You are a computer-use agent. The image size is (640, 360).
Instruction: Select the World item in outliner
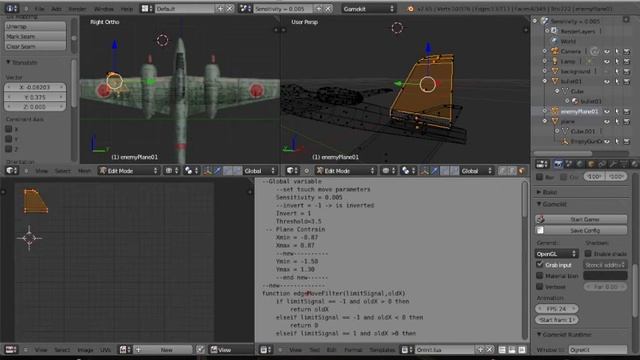[x=568, y=41]
